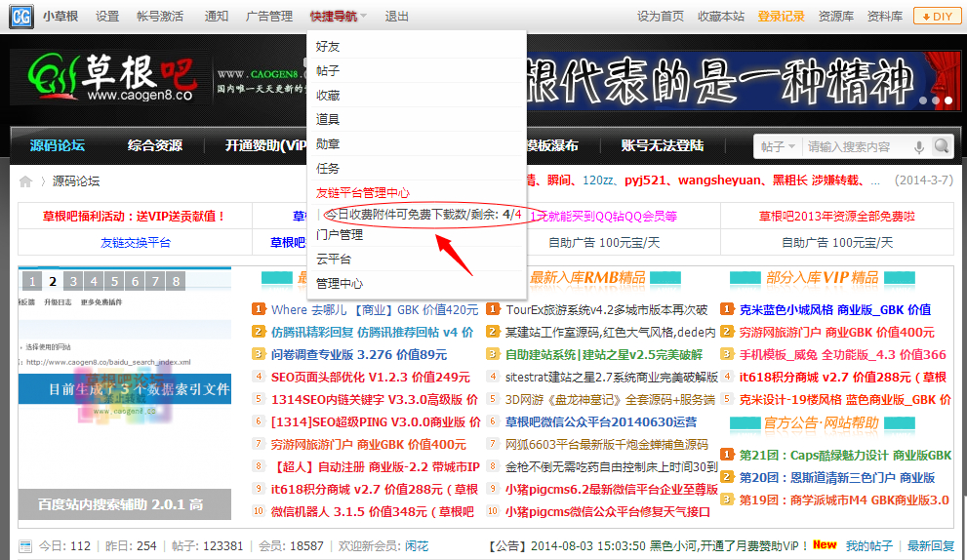Open 管理中心 in the dropdown menu
Viewport: 967px width, 560px height.
click(x=340, y=283)
